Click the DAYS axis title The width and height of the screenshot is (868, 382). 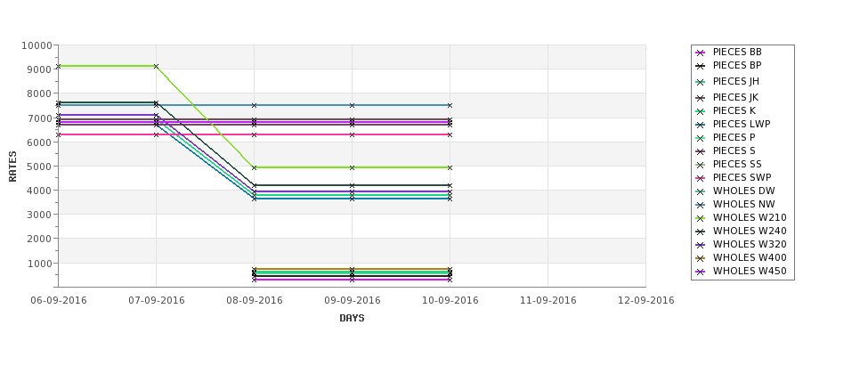pos(352,319)
